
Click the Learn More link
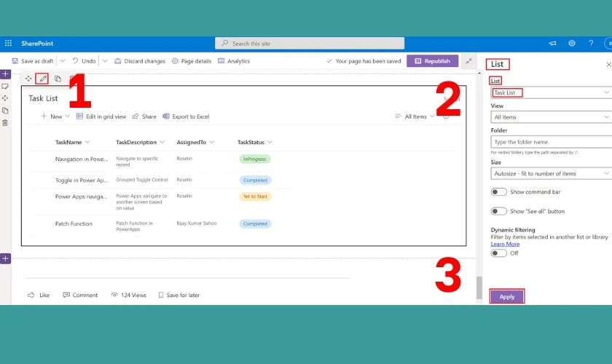tap(505, 244)
